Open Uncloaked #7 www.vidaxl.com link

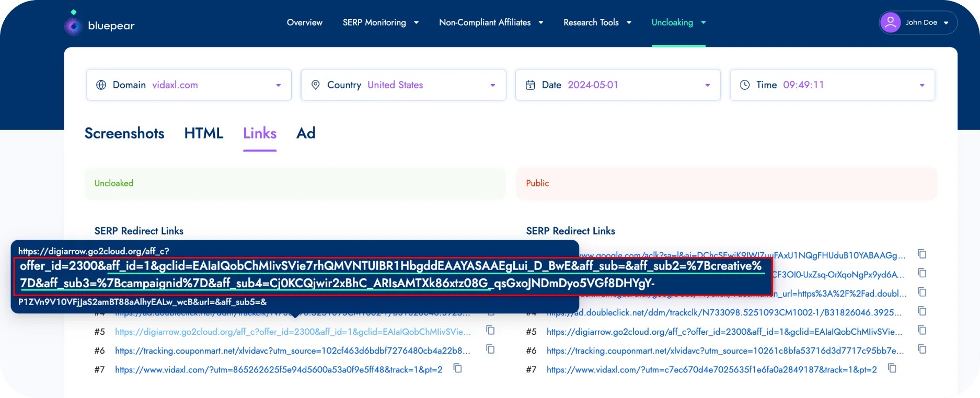tap(279, 370)
